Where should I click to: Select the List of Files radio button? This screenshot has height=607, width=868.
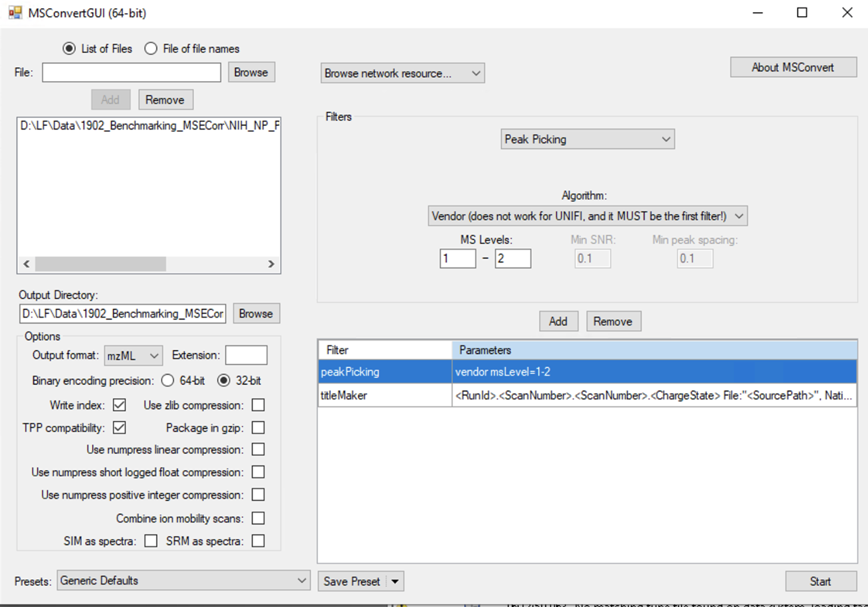point(69,49)
